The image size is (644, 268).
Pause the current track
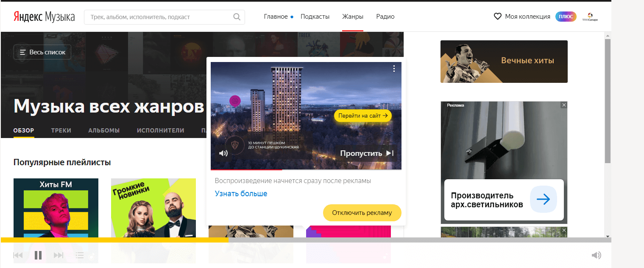(x=38, y=255)
